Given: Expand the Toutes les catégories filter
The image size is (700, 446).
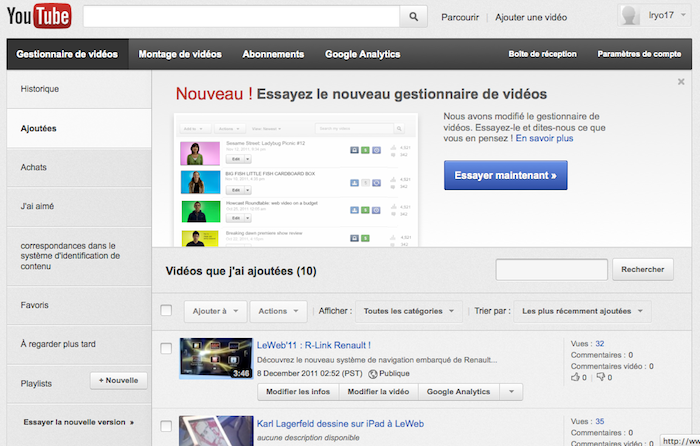Looking at the screenshot, I should tap(409, 311).
